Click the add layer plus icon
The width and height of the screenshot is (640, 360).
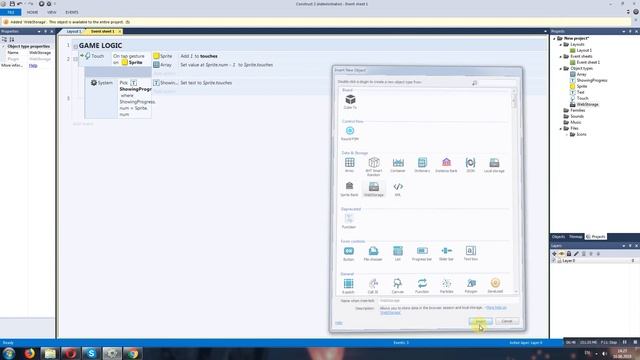tap(554, 253)
